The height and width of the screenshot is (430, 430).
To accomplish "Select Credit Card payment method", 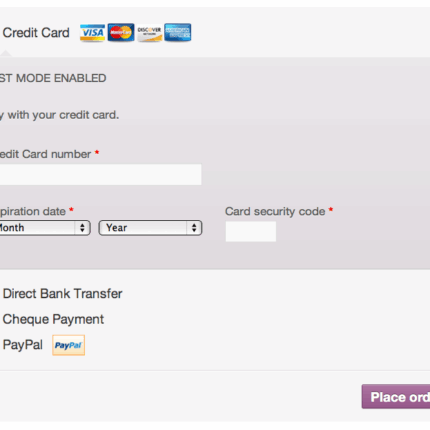I will click(36, 33).
